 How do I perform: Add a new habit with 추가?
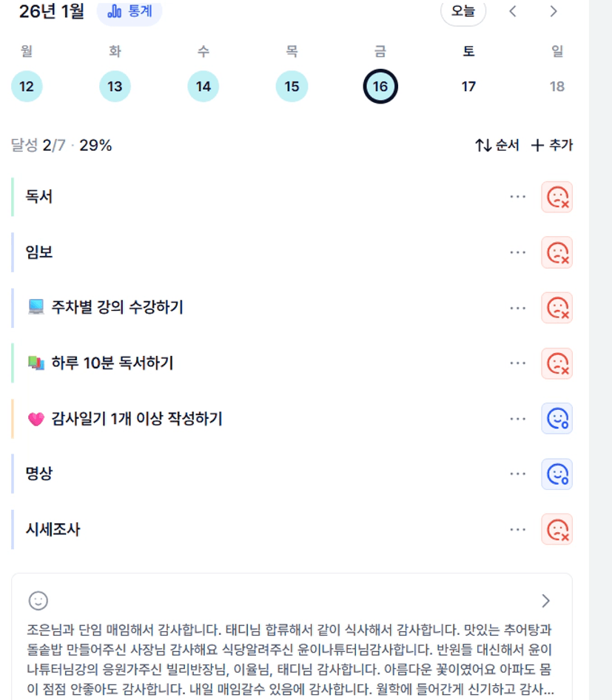(x=552, y=146)
